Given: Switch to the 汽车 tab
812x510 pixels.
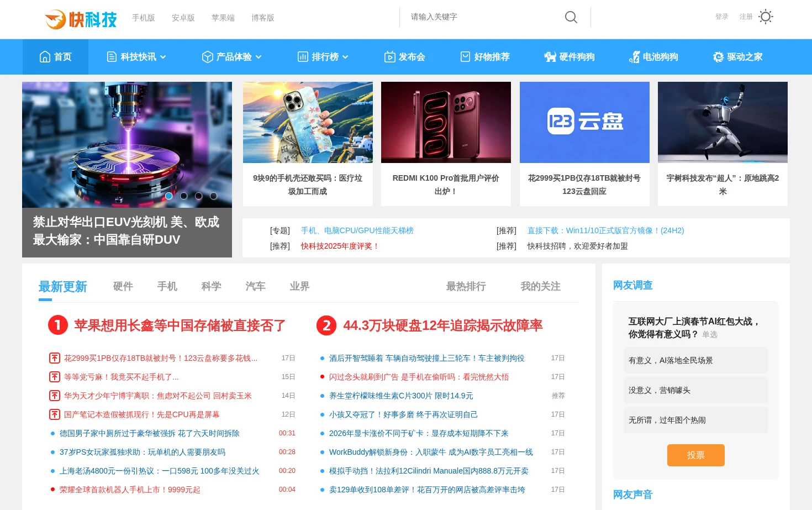Looking at the screenshot, I should tap(255, 286).
